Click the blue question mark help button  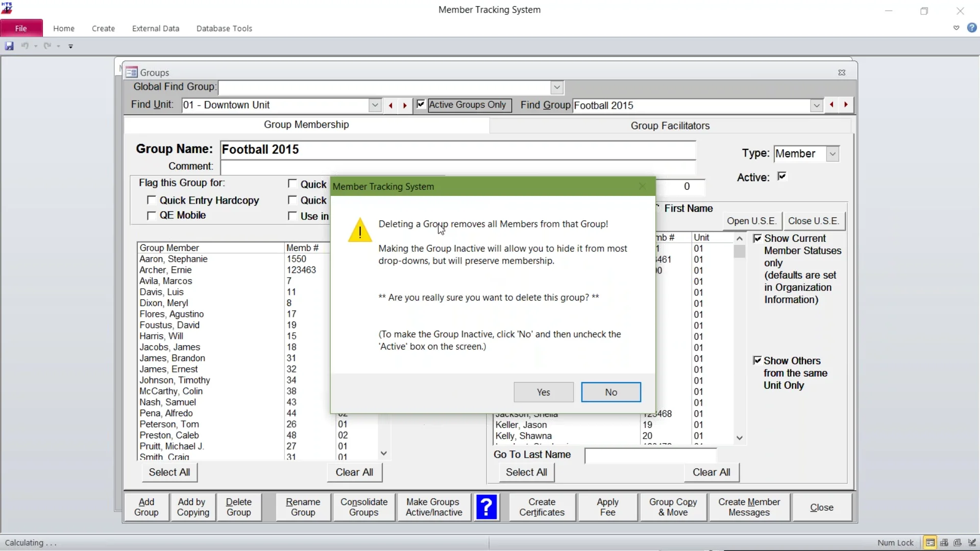coord(487,507)
